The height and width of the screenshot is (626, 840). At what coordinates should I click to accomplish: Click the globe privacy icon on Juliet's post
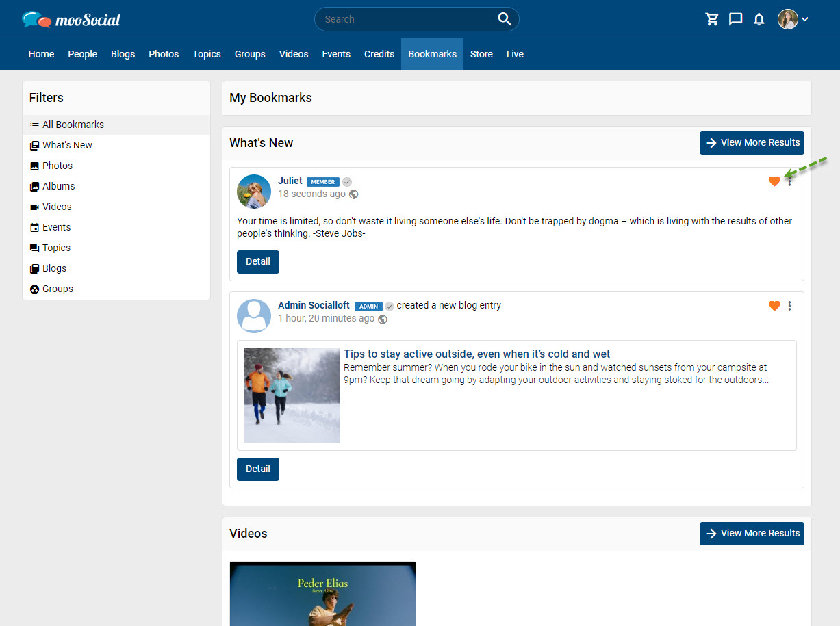coord(354,194)
